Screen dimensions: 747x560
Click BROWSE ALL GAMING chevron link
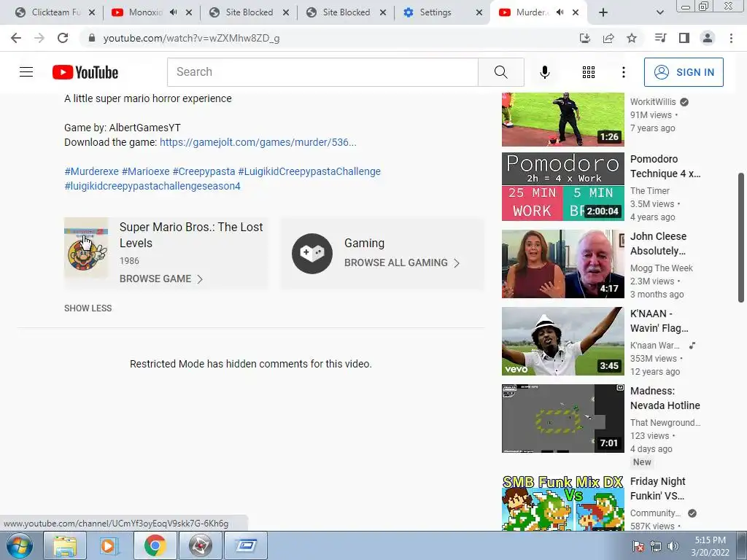pyautogui.click(x=402, y=262)
